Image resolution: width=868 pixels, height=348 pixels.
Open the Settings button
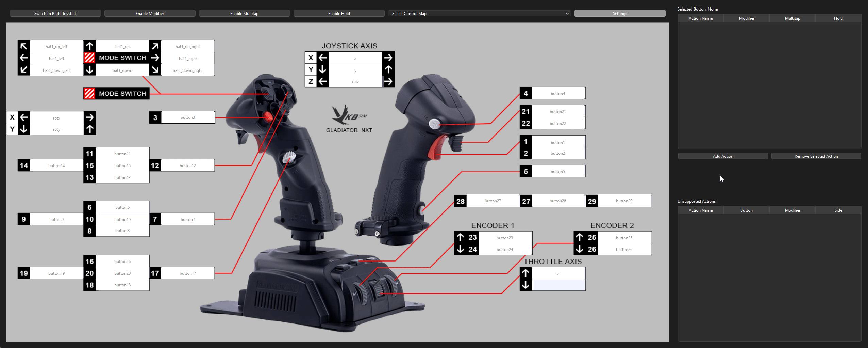tap(620, 14)
